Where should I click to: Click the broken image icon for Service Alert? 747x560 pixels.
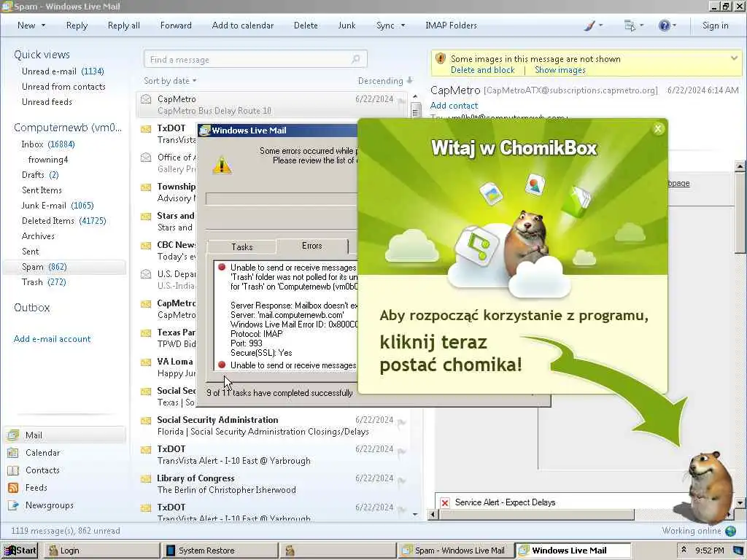point(445,502)
